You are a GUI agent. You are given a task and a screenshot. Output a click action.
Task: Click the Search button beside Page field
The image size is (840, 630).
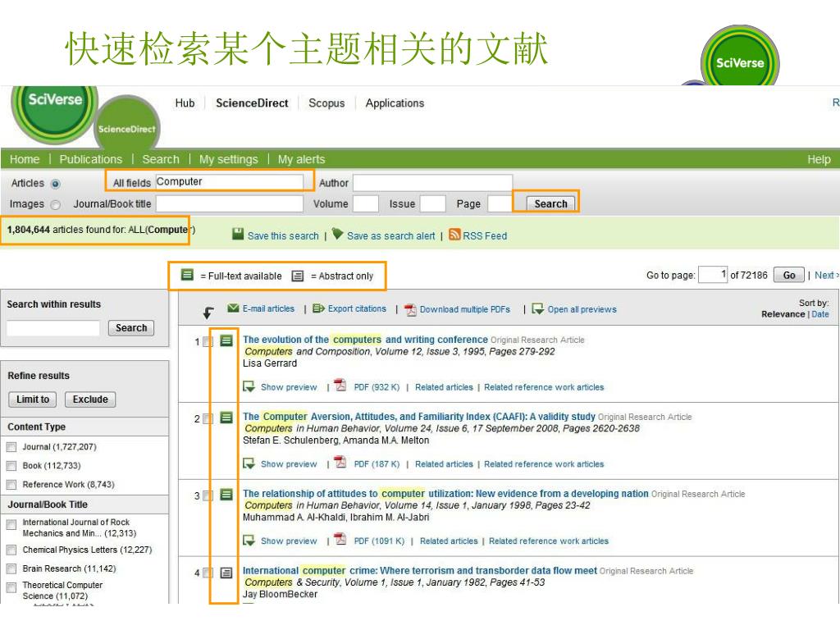tap(550, 203)
